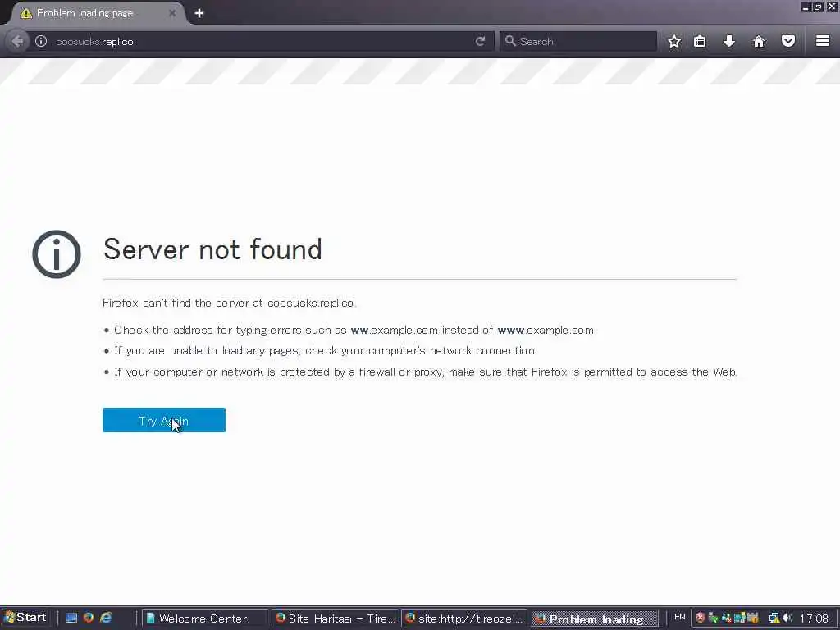Click the large info icon beside Server not found

[57, 254]
